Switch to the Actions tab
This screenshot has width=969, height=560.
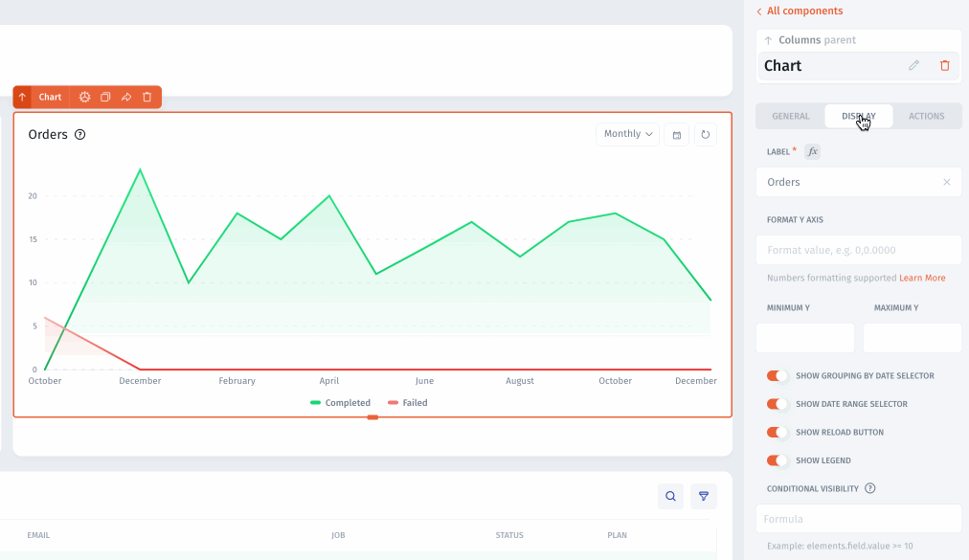[x=926, y=116]
